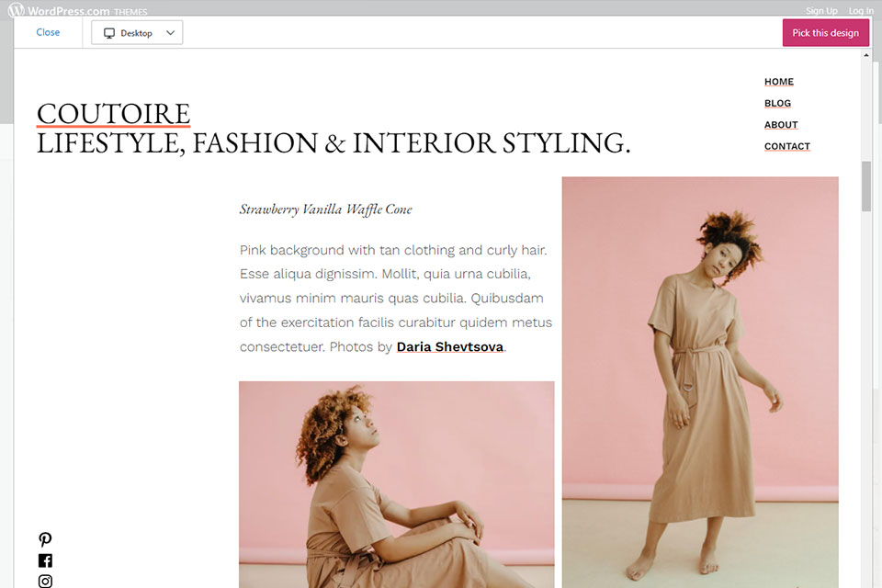Open the ABOUT menu item

(x=781, y=124)
